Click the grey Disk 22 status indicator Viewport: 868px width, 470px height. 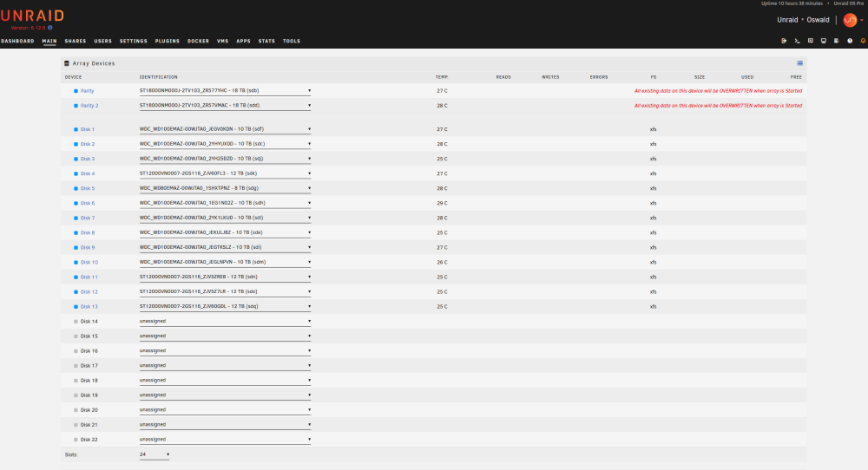click(76, 440)
